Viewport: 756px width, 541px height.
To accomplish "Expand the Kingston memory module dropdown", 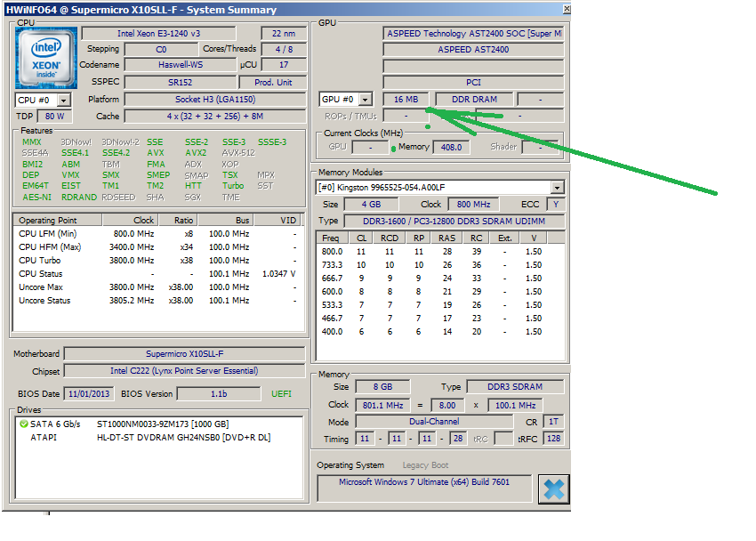I will click(x=558, y=188).
